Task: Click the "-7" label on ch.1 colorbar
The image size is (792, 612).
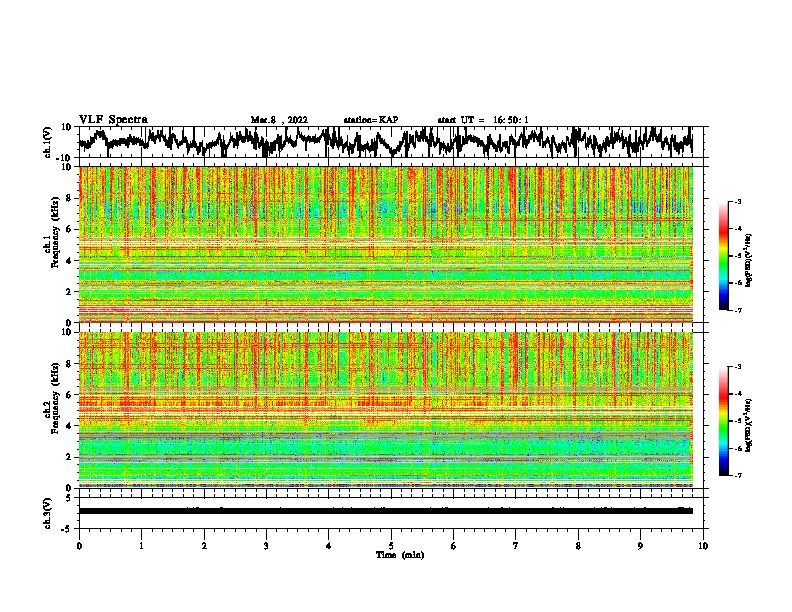Action: point(738,311)
